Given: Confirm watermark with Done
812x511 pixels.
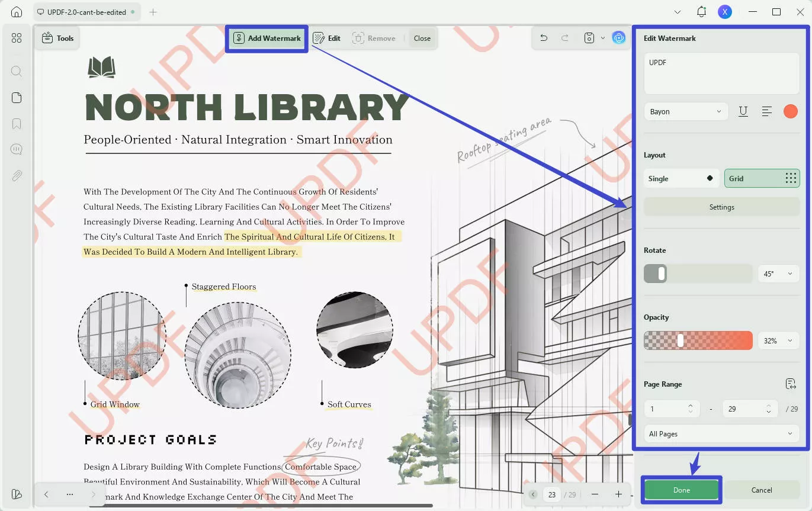Looking at the screenshot, I should pyautogui.click(x=681, y=490).
